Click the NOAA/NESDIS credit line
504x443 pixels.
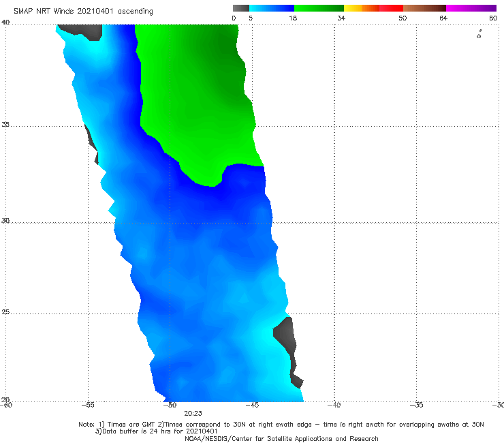(281, 438)
